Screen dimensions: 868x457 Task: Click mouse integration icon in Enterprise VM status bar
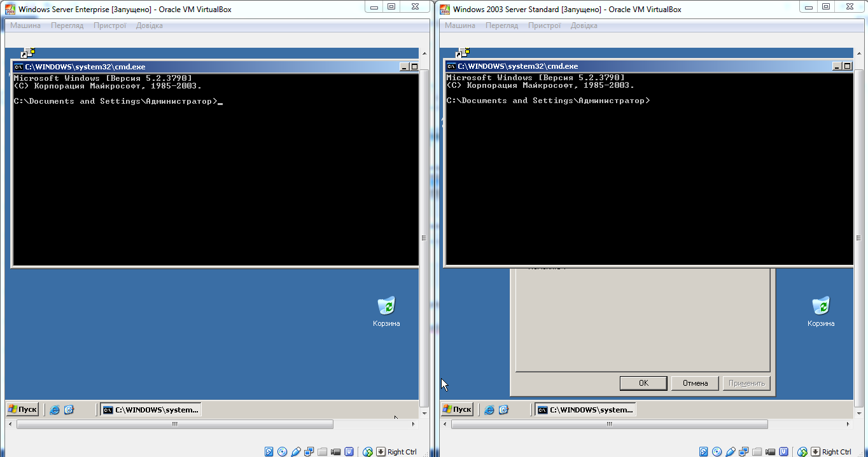pyautogui.click(x=367, y=452)
